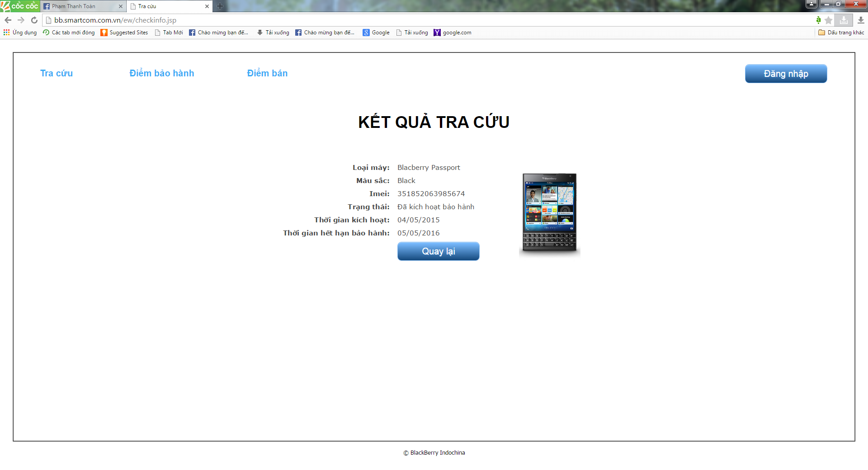Click the Cốc Cốc logo button

tap(20, 6)
